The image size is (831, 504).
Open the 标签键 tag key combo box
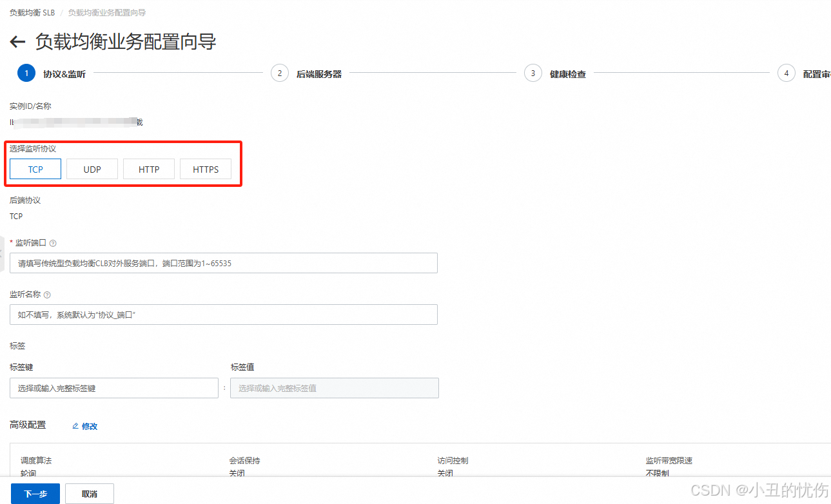point(114,388)
